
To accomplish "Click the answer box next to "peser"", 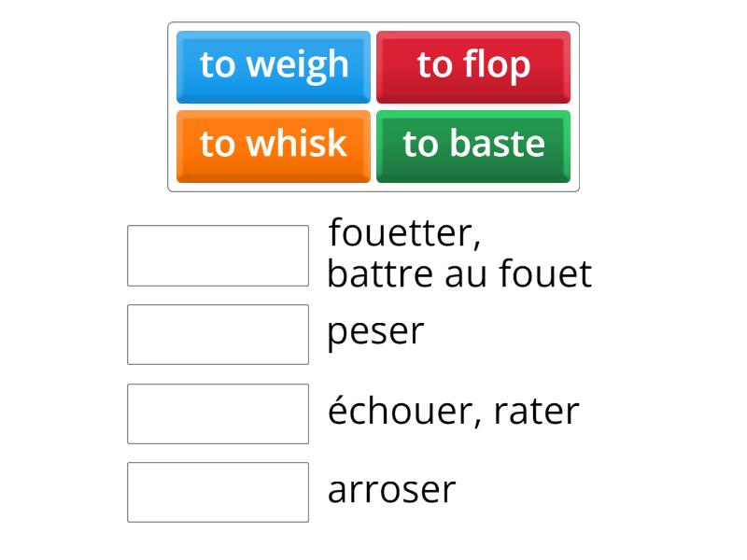I will coord(218,333).
